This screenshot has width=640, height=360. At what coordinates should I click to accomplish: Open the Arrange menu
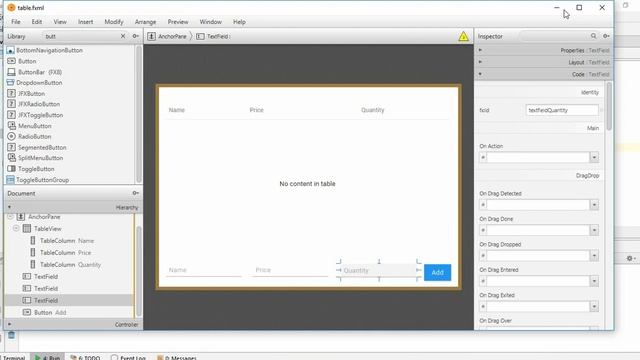145,22
